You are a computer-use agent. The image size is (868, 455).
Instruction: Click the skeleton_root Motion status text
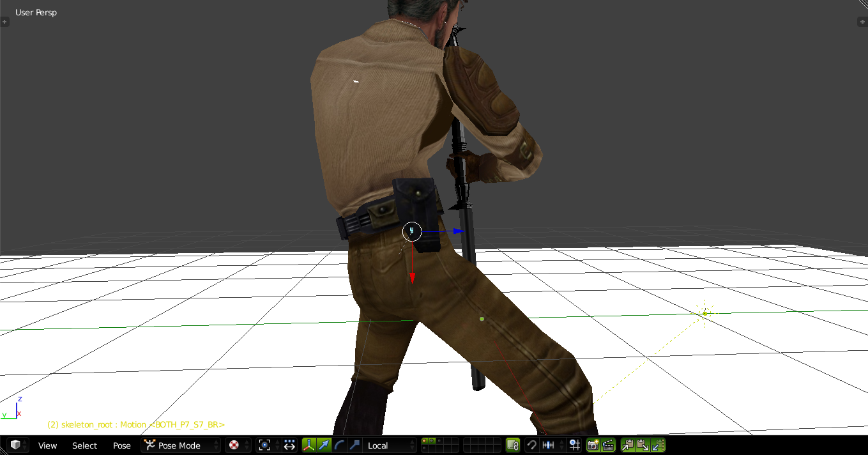pyautogui.click(x=136, y=424)
